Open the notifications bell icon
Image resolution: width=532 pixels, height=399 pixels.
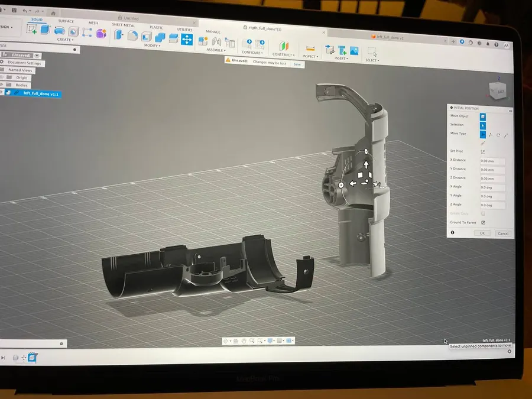click(488, 44)
